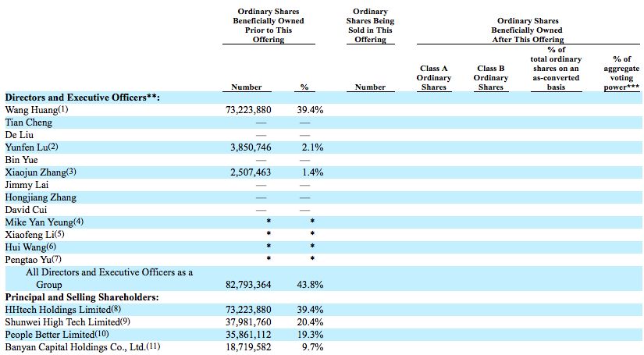Select the value 37,981,760
Viewport: 644px width, 355px height.
(248, 322)
